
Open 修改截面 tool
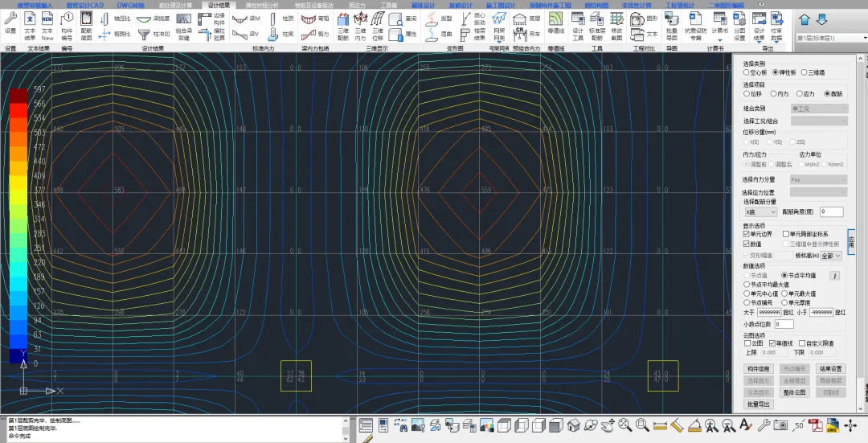coord(616,26)
